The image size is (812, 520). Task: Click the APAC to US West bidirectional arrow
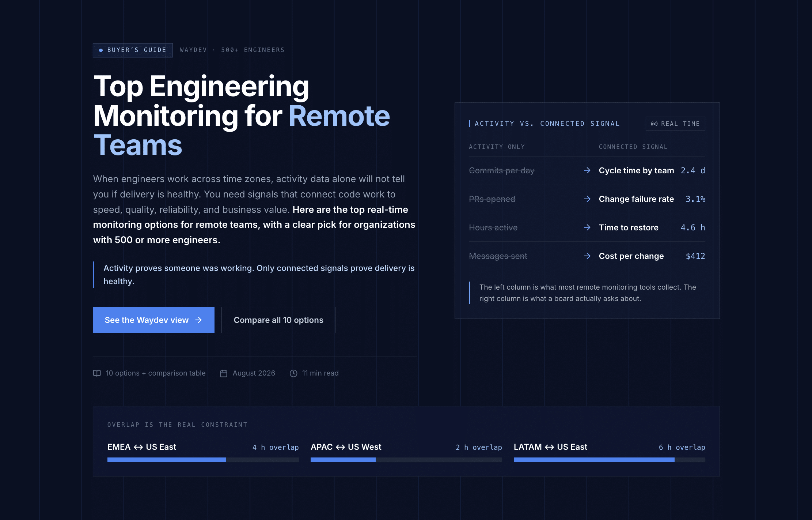340,447
